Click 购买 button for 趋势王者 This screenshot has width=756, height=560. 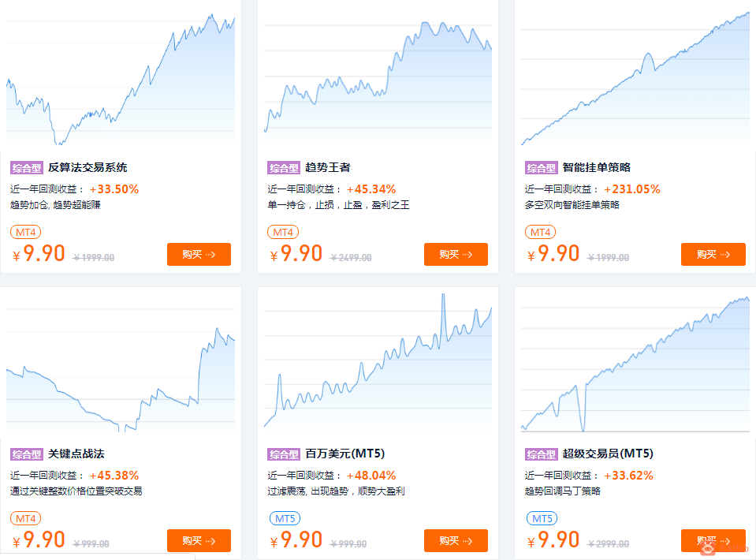coord(456,254)
